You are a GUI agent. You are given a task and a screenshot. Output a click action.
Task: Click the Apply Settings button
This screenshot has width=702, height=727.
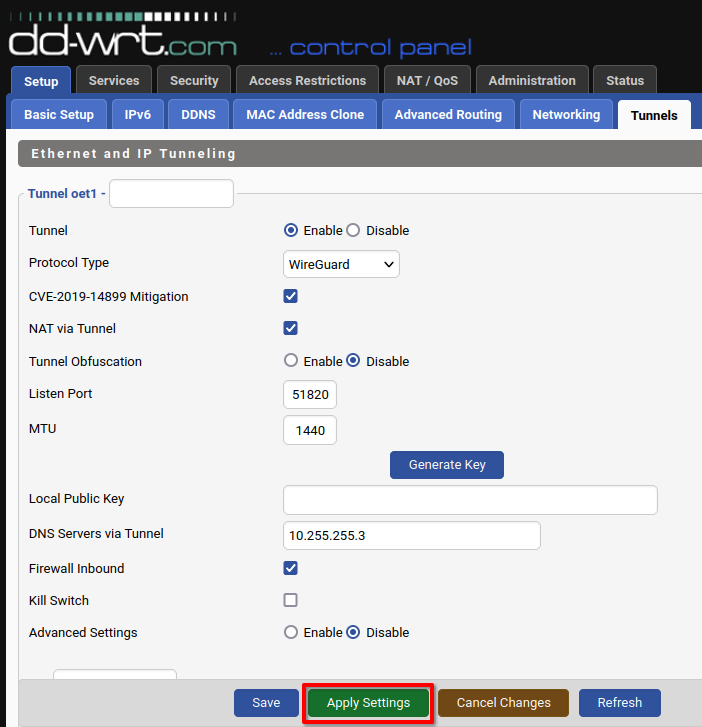point(368,703)
